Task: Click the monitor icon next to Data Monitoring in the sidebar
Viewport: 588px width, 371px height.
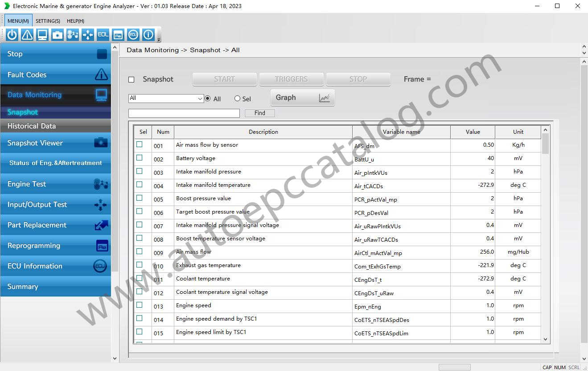Action: [x=102, y=95]
